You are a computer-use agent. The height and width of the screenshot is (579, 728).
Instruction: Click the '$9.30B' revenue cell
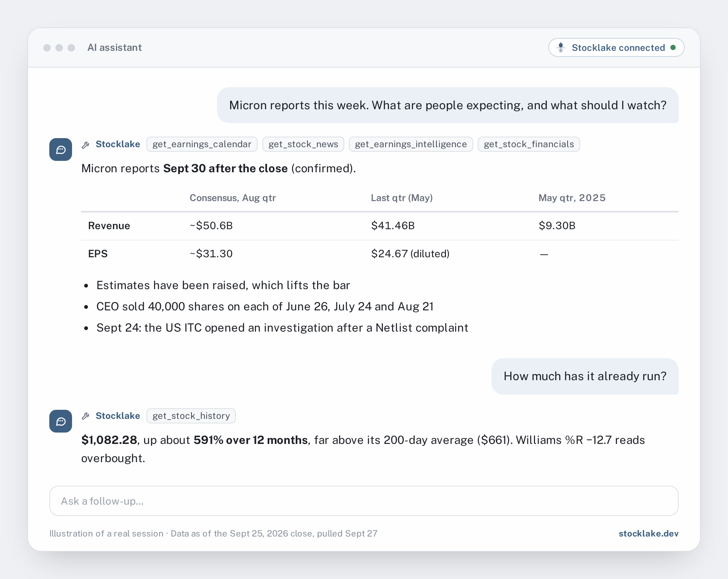pos(557,226)
